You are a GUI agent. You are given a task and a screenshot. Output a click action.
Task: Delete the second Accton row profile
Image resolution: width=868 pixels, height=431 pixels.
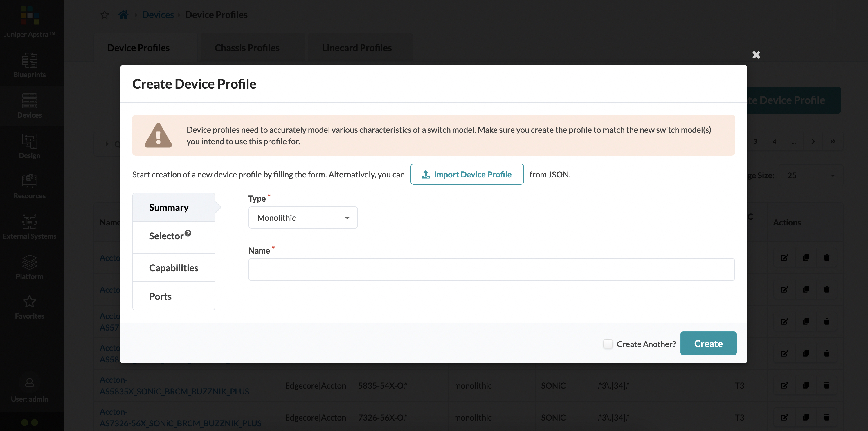pos(826,290)
